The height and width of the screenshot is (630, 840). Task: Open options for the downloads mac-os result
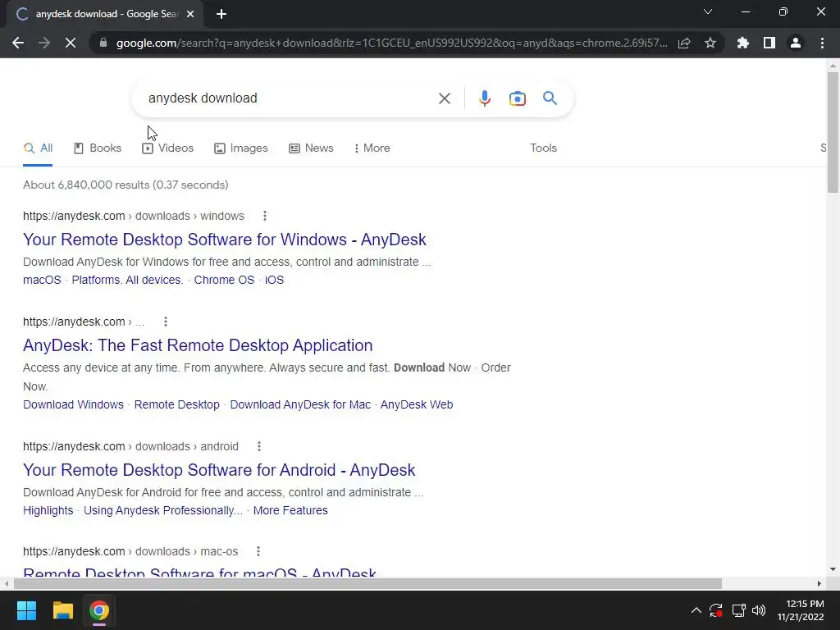click(258, 551)
